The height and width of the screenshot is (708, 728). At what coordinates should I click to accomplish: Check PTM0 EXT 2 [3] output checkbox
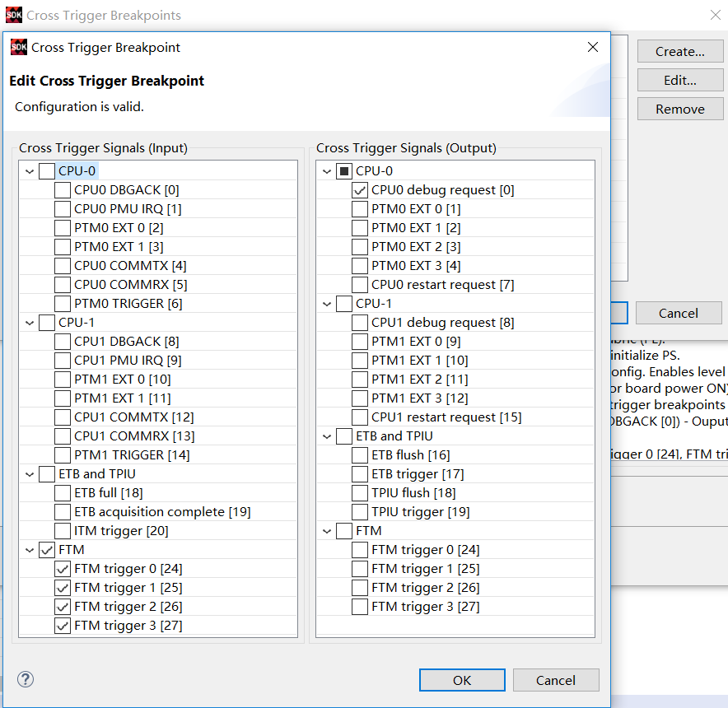coord(360,247)
